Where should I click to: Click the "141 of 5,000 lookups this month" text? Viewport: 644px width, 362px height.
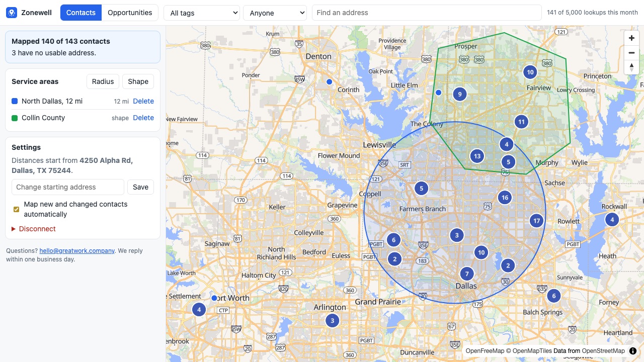point(593,13)
